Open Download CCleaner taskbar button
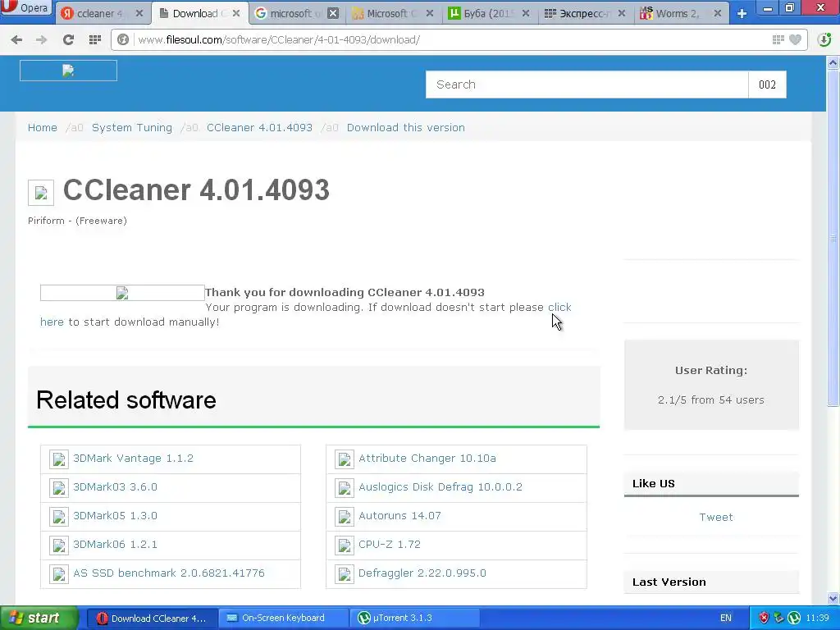 click(x=152, y=619)
